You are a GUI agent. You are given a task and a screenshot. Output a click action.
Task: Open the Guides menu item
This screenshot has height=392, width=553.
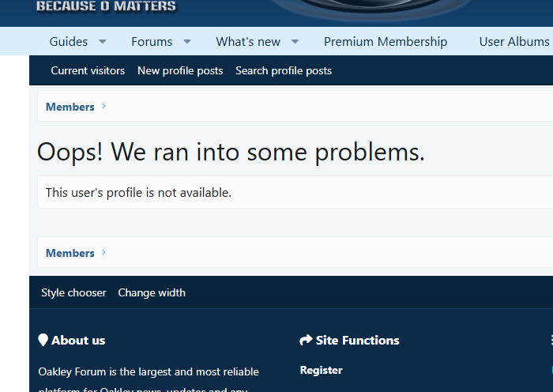tap(69, 42)
